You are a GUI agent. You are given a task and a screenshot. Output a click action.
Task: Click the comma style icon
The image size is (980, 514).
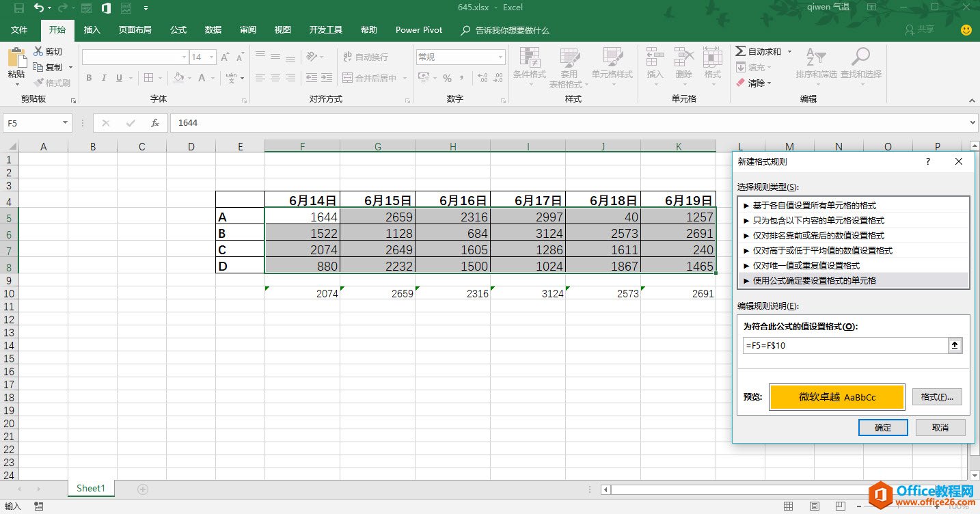coord(463,78)
